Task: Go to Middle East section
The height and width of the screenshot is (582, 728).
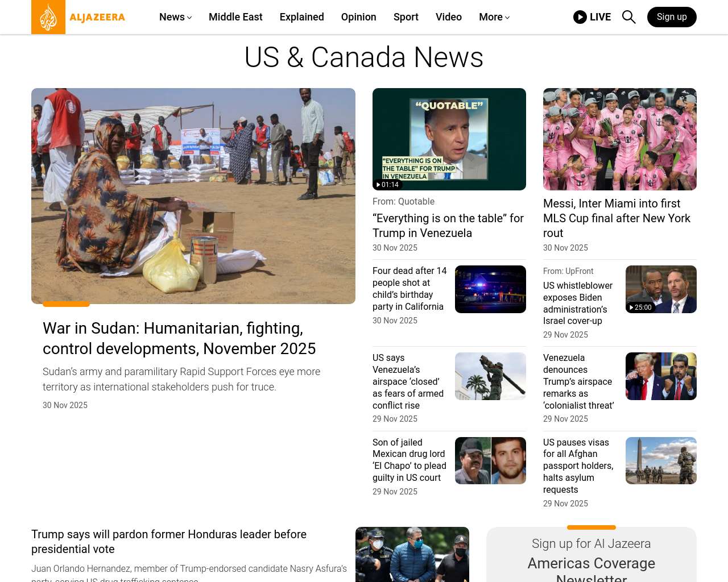Action: [x=235, y=17]
